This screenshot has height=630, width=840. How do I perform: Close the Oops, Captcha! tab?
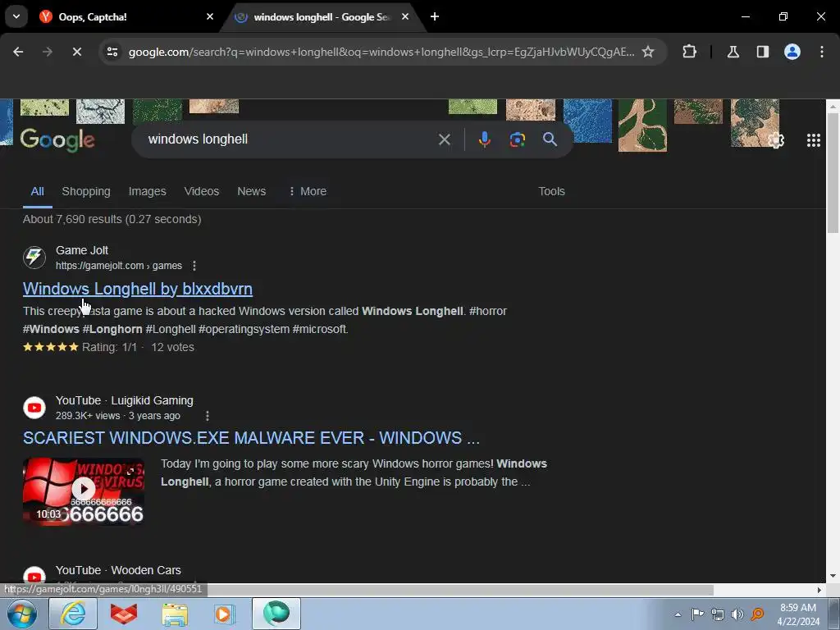click(x=210, y=16)
